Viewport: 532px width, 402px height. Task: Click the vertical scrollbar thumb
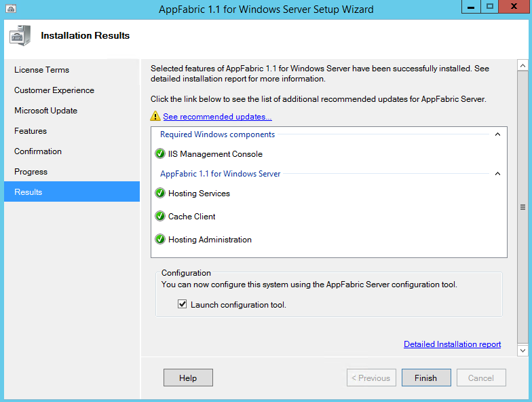(x=522, y=208)
